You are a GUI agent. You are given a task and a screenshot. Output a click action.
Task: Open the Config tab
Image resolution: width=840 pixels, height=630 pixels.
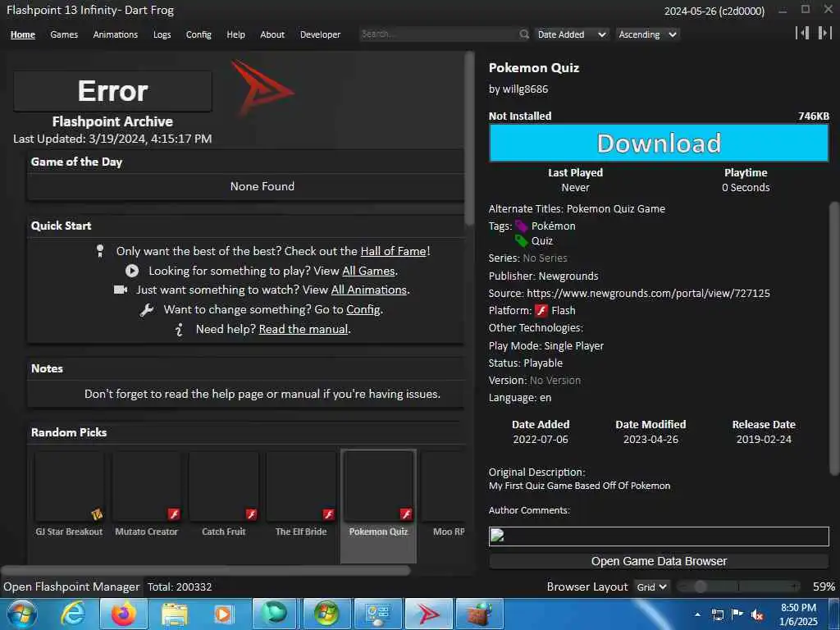coord(199,34)
